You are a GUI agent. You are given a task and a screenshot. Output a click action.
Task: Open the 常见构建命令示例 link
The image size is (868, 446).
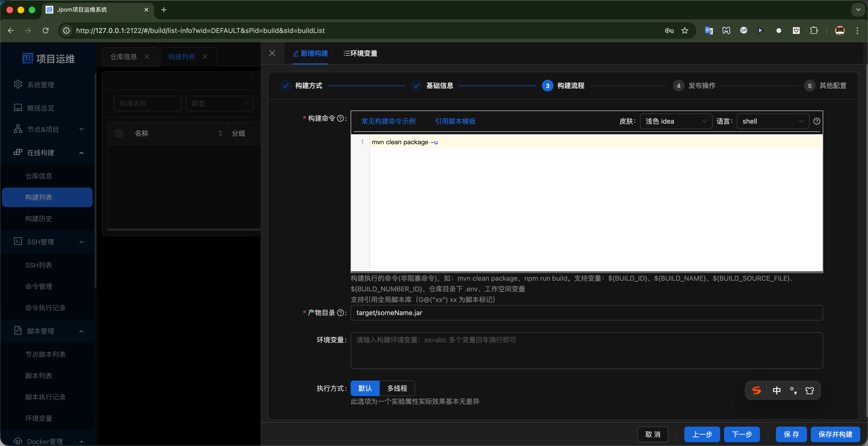pos(388,121)
